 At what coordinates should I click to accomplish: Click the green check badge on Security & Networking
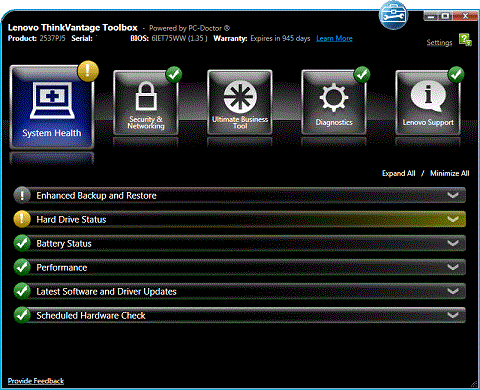tap(174, 74)
